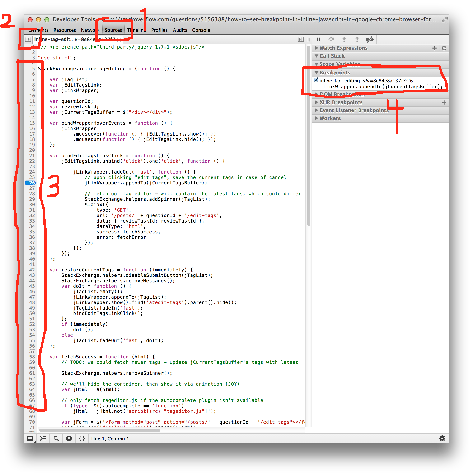This screenshot has width=473, height=476.
Task: Open the Profiles tab
Action: pos(159,30)
